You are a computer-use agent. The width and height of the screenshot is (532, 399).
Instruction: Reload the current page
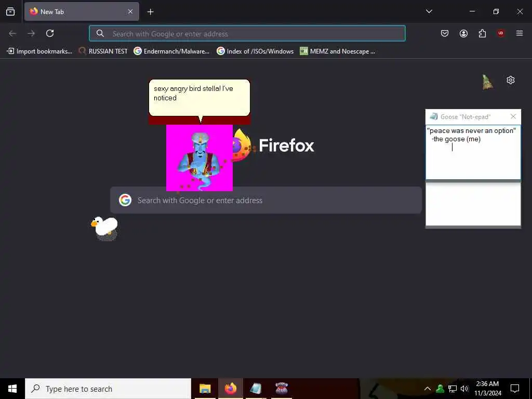50,33
